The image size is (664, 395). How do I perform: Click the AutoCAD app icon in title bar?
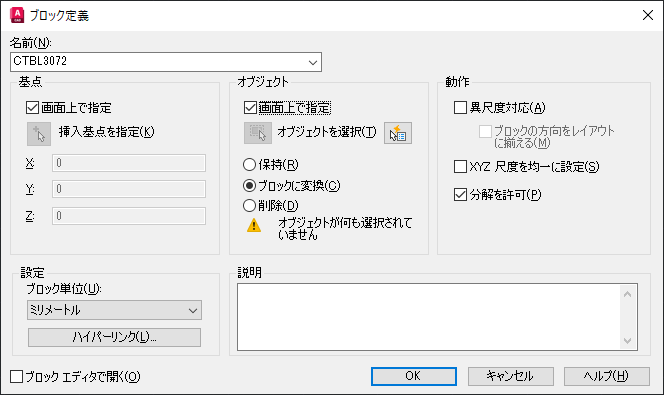(x=17, y=15)
